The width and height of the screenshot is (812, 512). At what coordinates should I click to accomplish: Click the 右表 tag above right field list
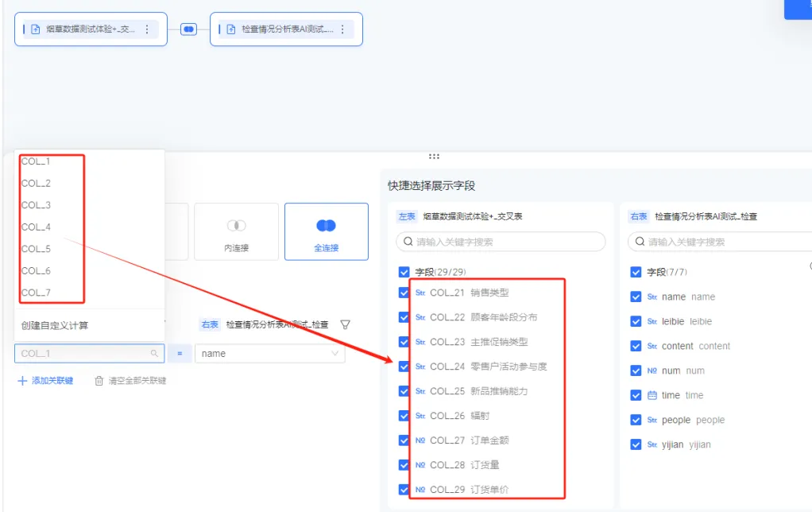639,216
